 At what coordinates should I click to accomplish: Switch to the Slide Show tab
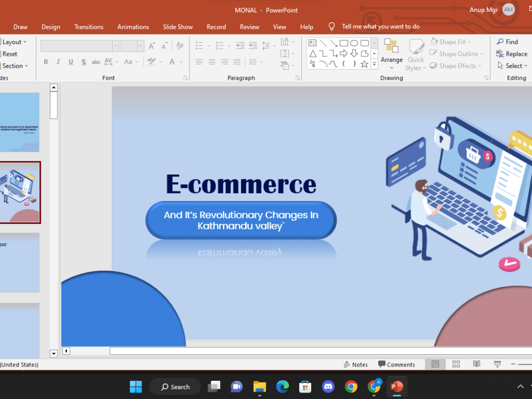coord(178,27)
